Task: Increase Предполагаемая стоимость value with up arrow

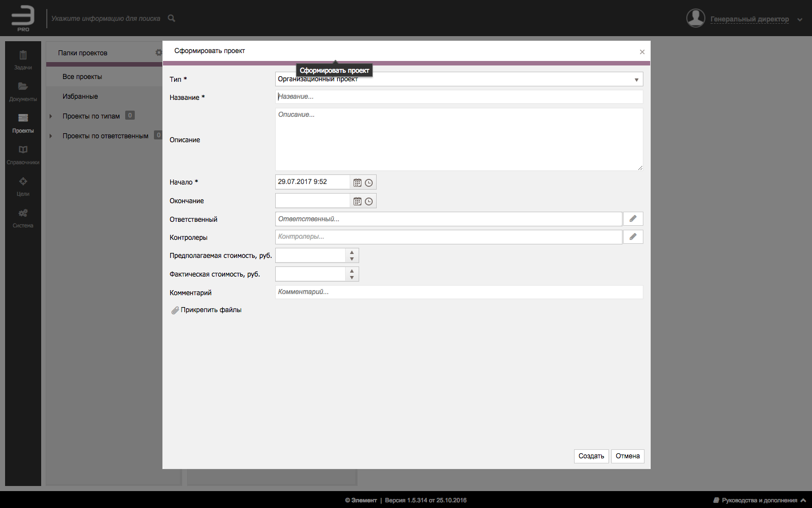Action: tap(352, 252)
